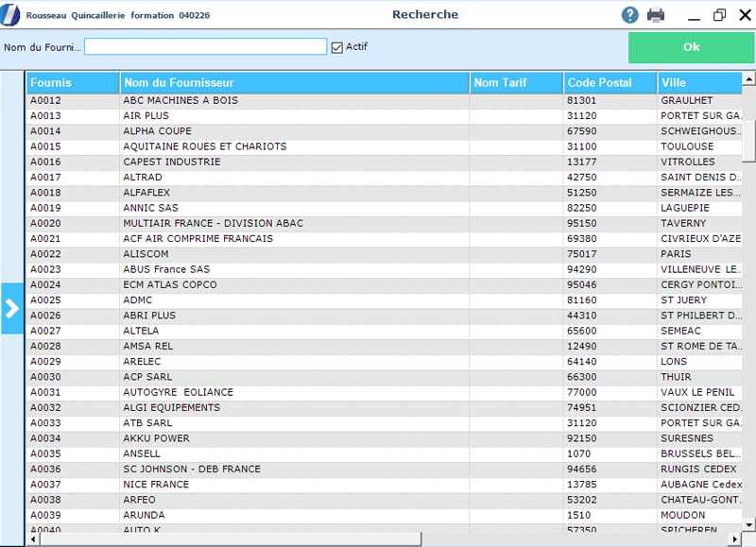Expand the side panel chevron arrow
This screenshot has width=756, height=547.
click(12, 308)
